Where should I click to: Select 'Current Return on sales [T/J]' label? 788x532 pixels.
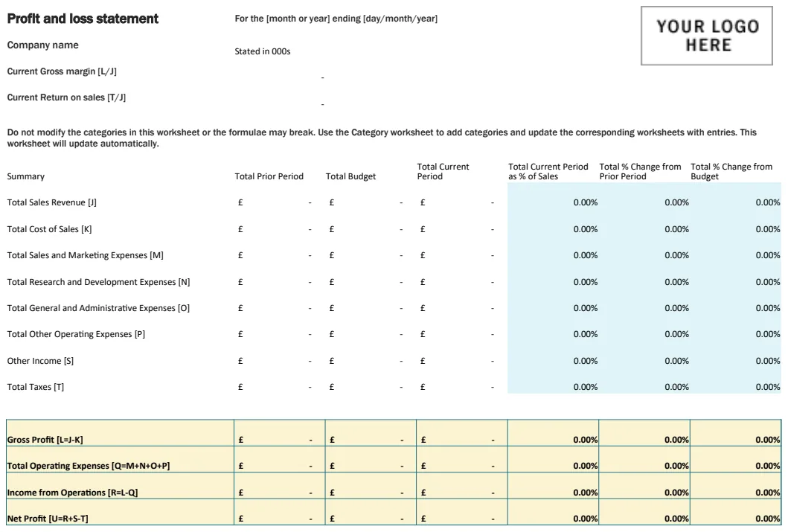66,97
